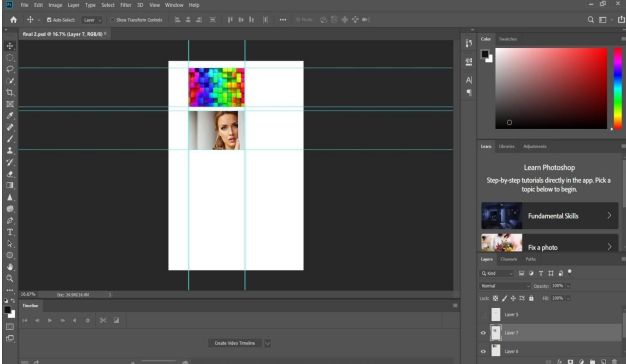Select the Eyedropper tool
Screen dimensions: 626x364
[10, 116]
